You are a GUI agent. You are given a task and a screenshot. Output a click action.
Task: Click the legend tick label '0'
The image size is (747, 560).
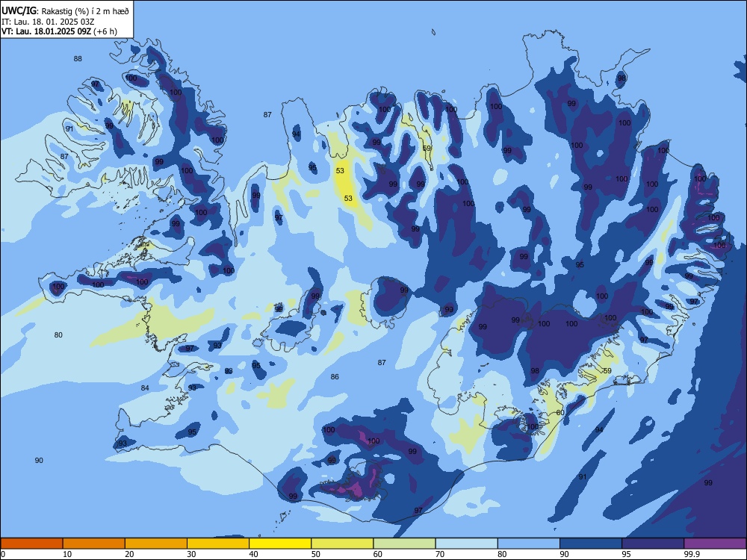tap(3, 554)
